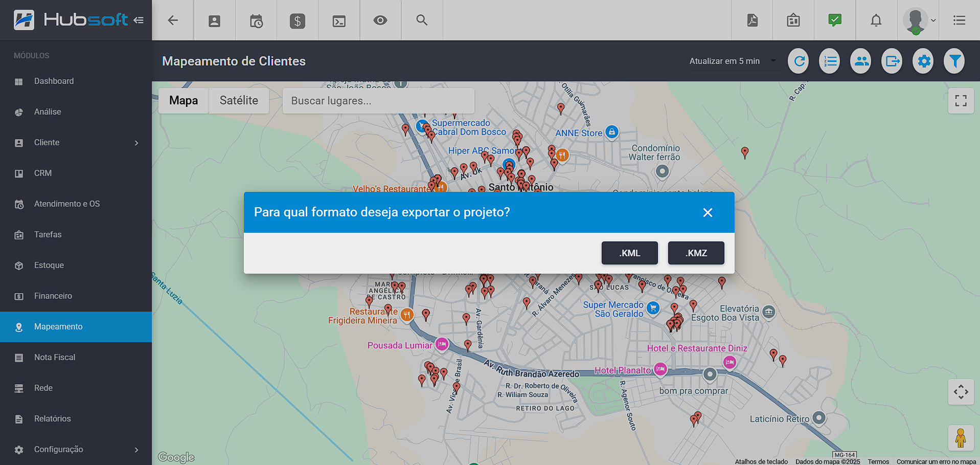Click the magnifier search icon in toolbar

(422, 20)
